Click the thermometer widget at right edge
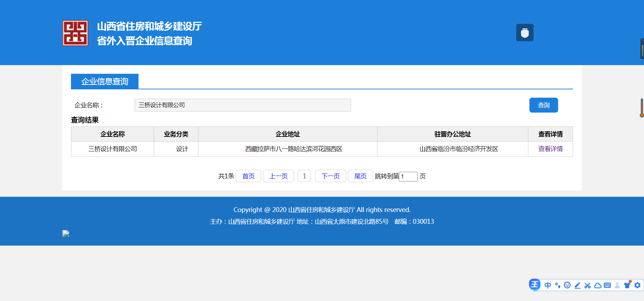This screenshot has height=301, width=644. (x=642, y=108)
